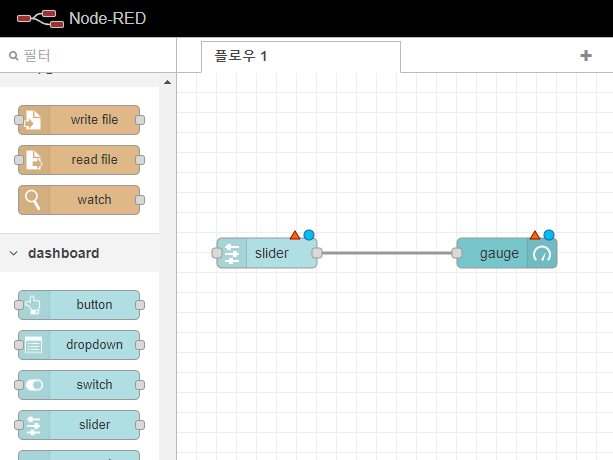This screenshot has width=613, height=460.
Task: Click the search magnifier icon in filter box
Action: (14, 56)
